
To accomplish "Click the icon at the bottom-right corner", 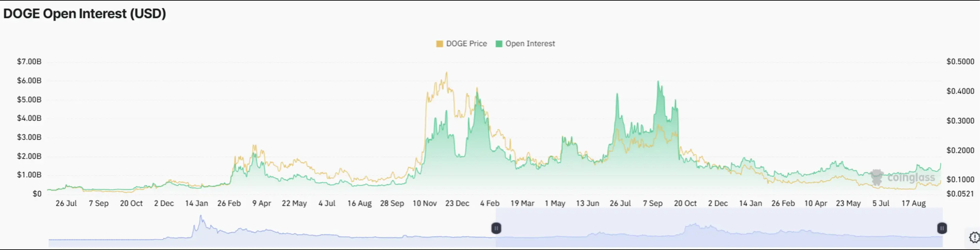I will 975,237.
